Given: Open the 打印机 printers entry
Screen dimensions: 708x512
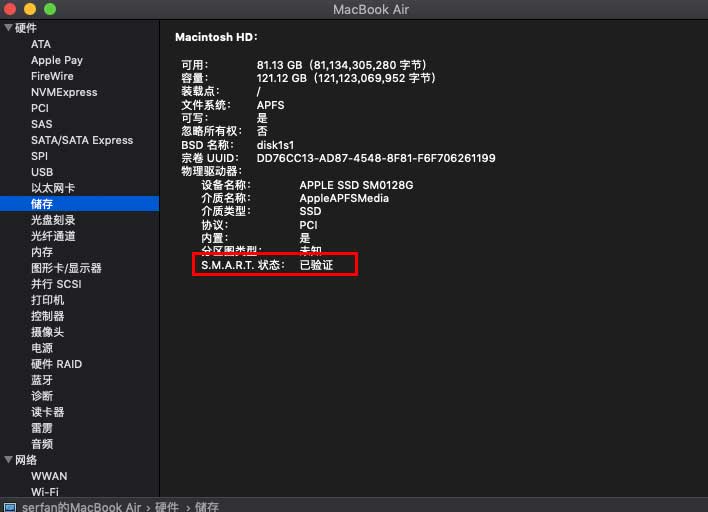Looking at the screenshot, I should pos(47,300).
